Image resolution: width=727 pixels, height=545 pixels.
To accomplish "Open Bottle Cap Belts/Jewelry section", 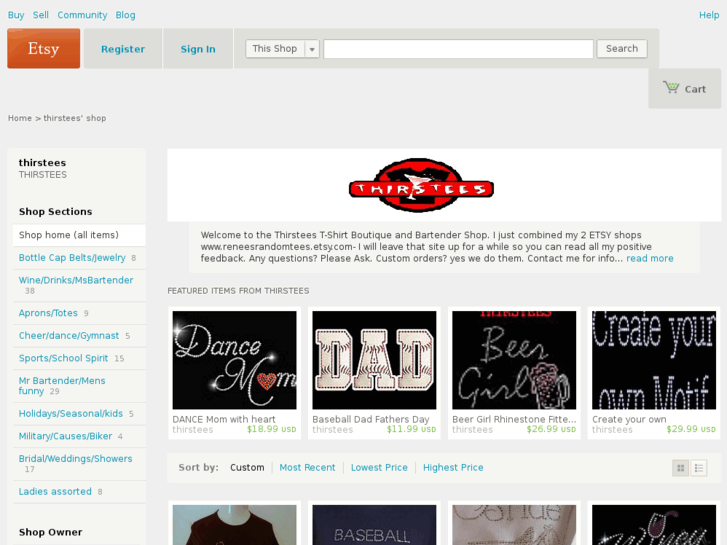I will [x=72, y=257].
